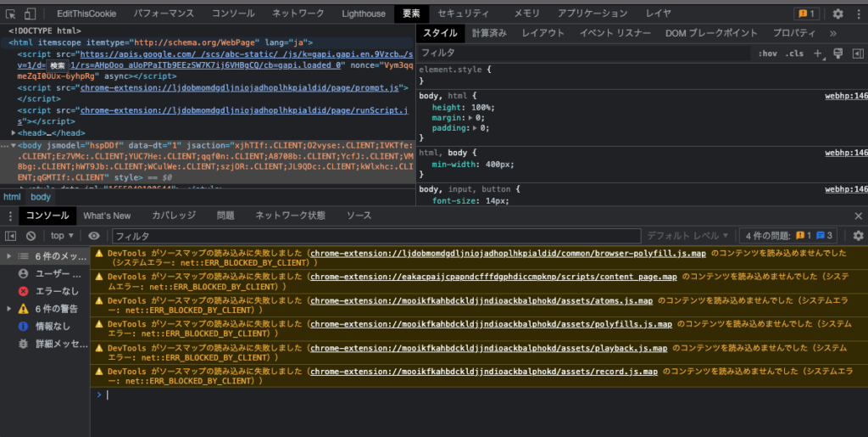Screen dimensions: 868x437
Task: Clear the console with the clear icon
Action: (x=31, y=236)
